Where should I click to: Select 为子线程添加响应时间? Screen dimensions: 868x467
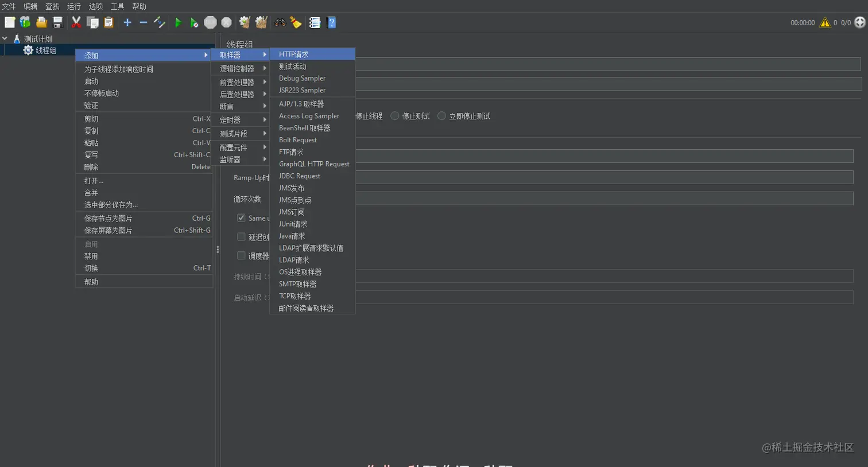[144, 69]
